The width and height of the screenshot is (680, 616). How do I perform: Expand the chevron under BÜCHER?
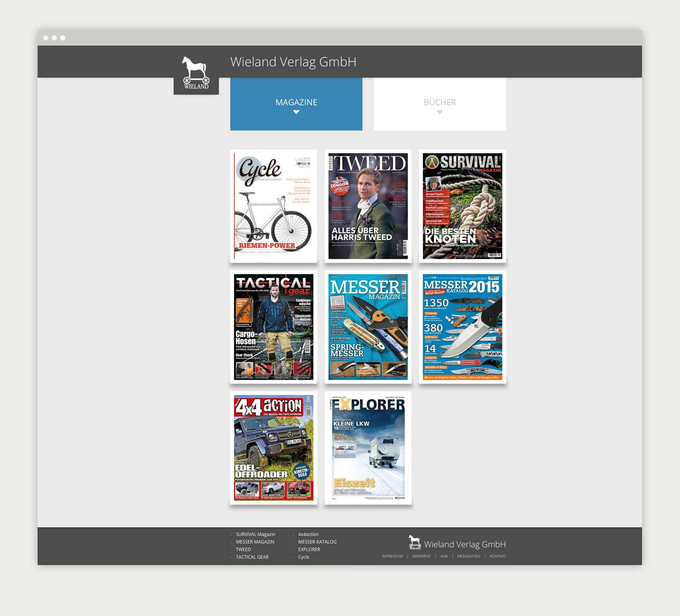click(x=440, y=112)
